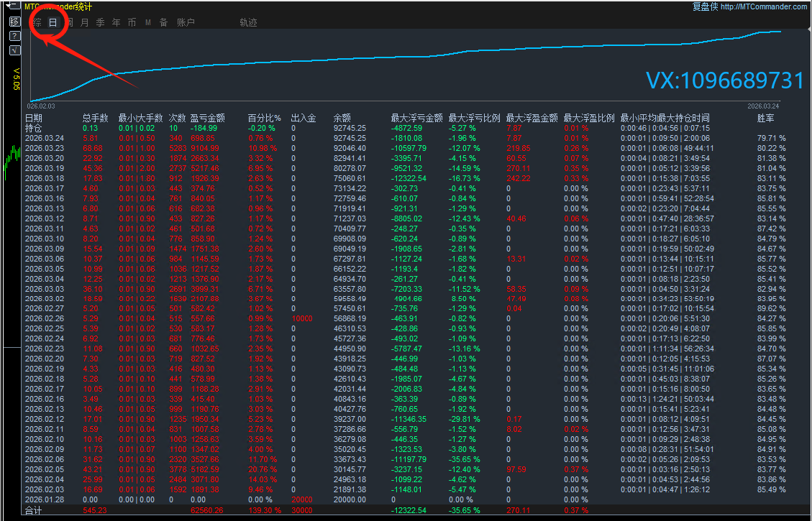
Task: Open the M magic number tab
Action: [x=148, y=22]
